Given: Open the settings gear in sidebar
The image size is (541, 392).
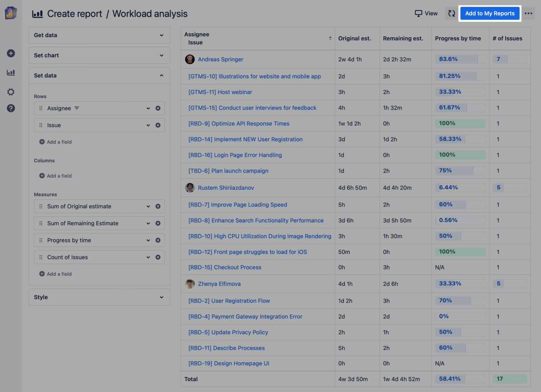Looking at the screenshot, I should (x=11, y=92).
